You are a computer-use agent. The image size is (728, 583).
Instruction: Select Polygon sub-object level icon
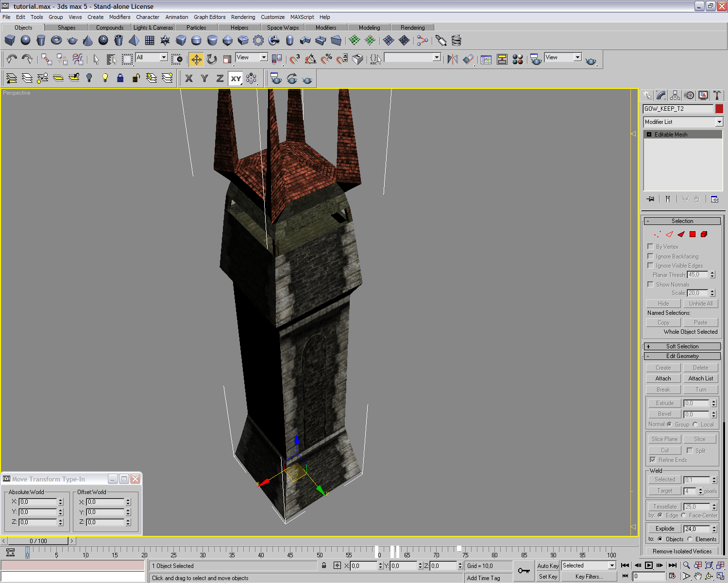tap(693, 234)
